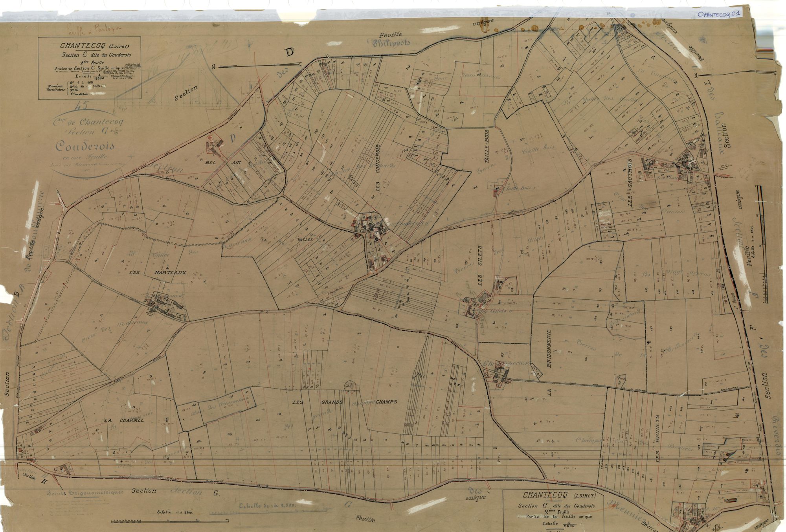The height and width of the screenshot is (532, 786).
Task: Click the horizontal scale bar at bottom left
Action: [170, 521]
